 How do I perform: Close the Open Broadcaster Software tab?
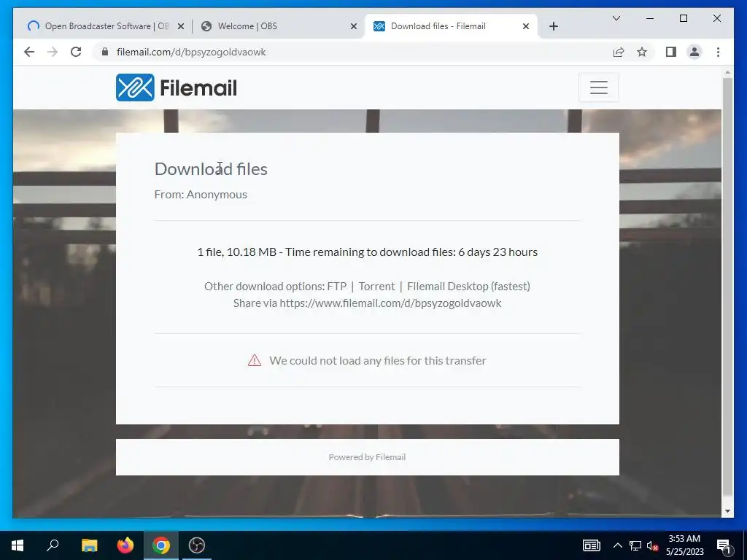coord(181,26)
